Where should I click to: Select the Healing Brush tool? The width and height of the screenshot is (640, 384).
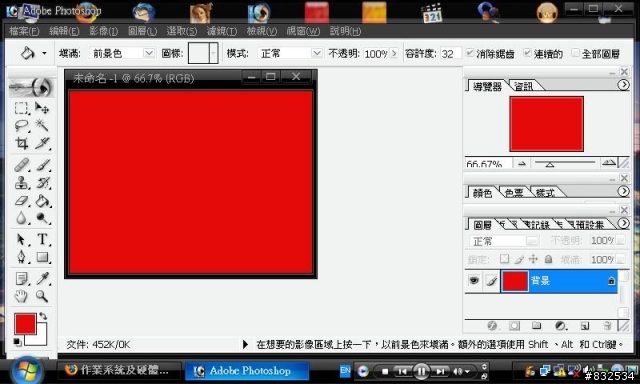pos(21,165)
